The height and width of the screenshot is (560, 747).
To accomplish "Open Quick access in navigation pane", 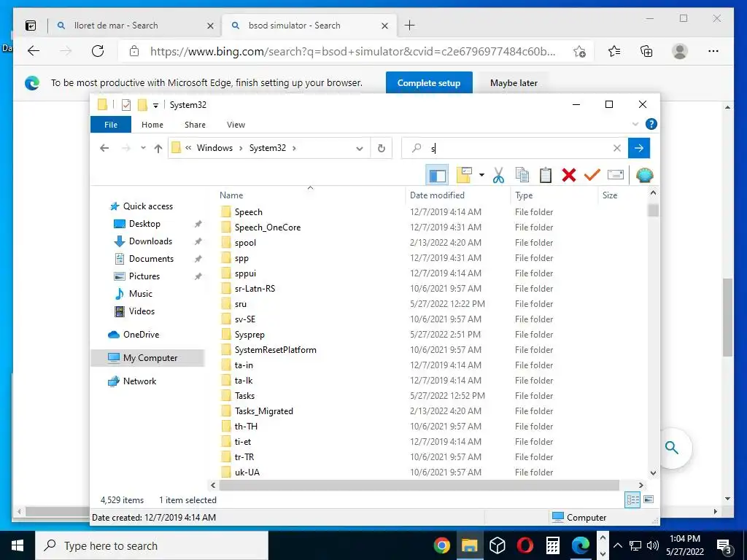I will 147,206.
